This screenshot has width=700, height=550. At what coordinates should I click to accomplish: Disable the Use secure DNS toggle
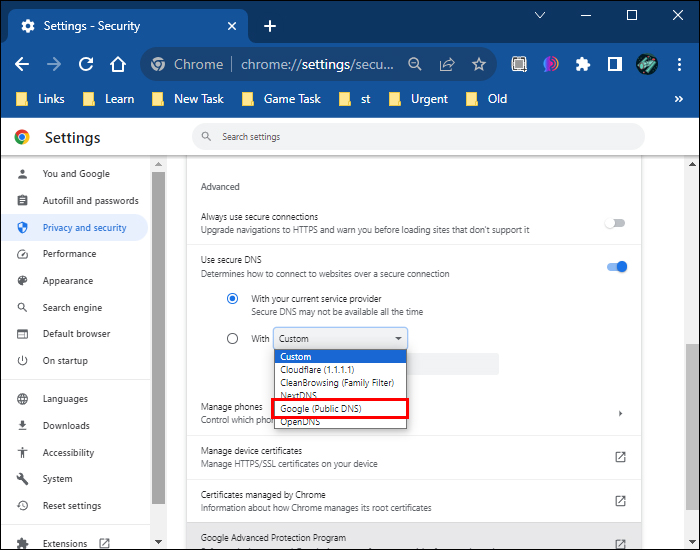click(x=617, y=266)
